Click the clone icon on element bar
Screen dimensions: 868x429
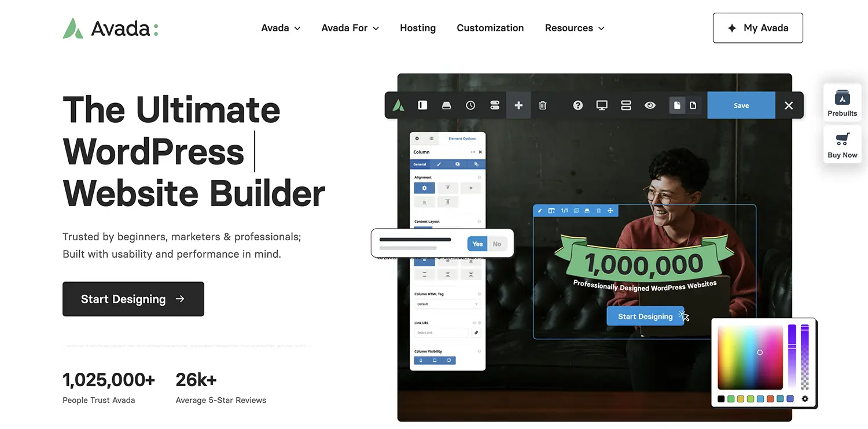click(576, 211)
